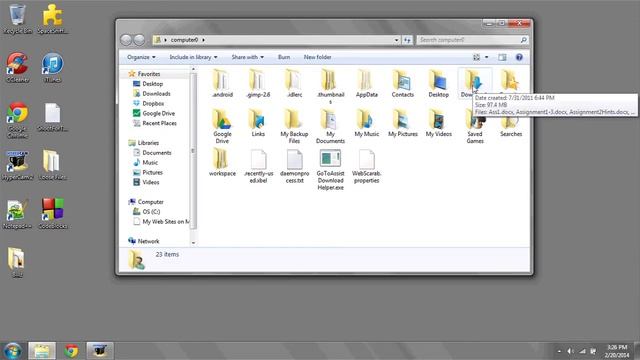The image size is (640, 360).
Task: Open the Searches folder
Action: (x=511, y=127)
